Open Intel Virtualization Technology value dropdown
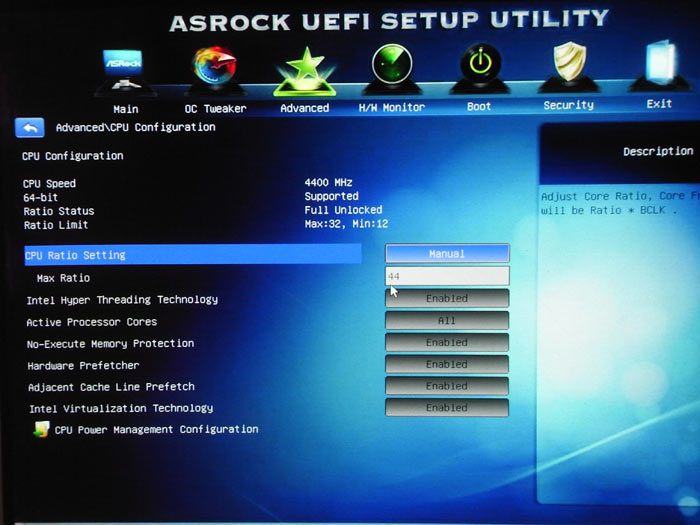The height and width of the screenshot is (525, 700). tap(447, 408)
